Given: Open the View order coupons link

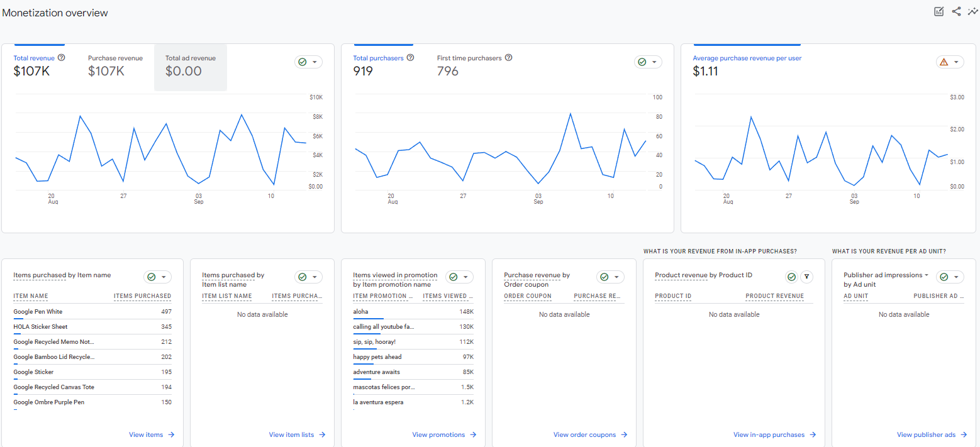Looking at the screenshot, I should click(590, 434).
